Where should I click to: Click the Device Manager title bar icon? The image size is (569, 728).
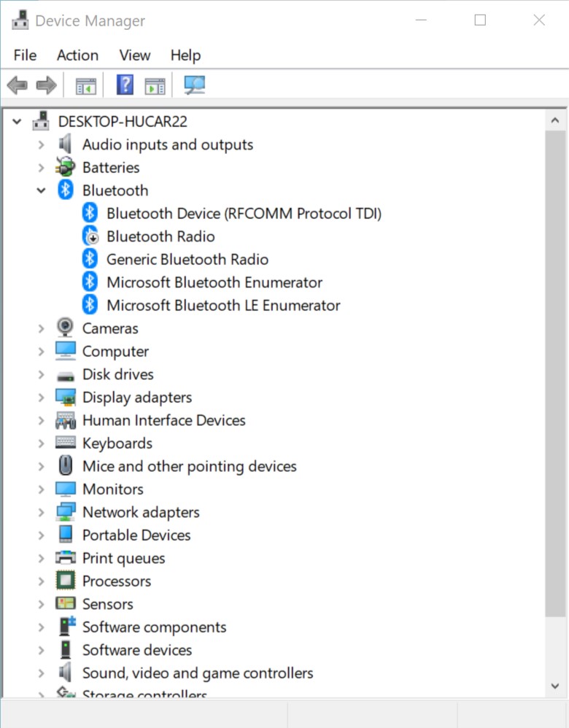pyautogui.click(x=20, y=20)
